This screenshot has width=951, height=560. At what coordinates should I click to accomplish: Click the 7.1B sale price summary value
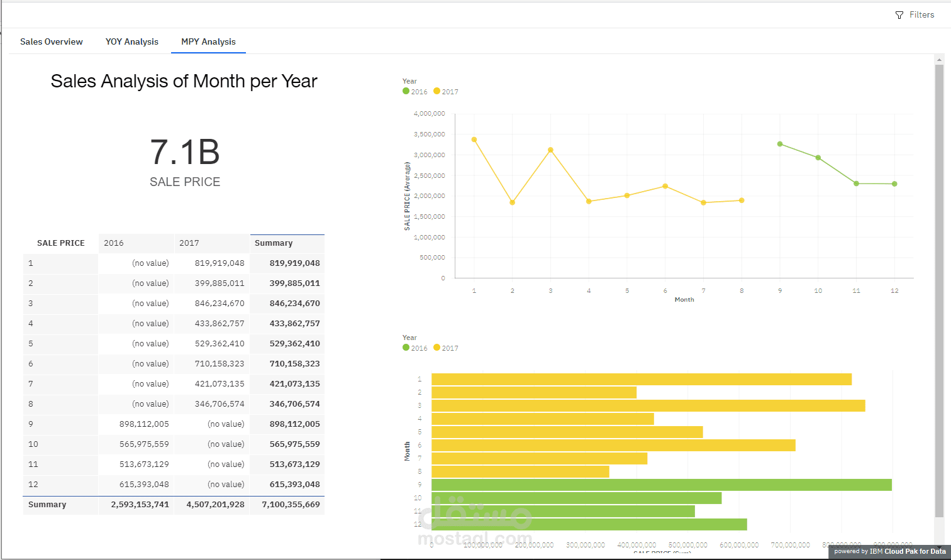(185, 153)
